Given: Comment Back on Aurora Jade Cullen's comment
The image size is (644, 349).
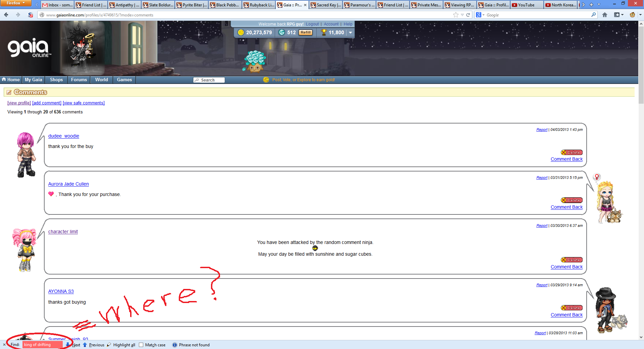Looking at the screenshot, I should (x=567, y=207).
